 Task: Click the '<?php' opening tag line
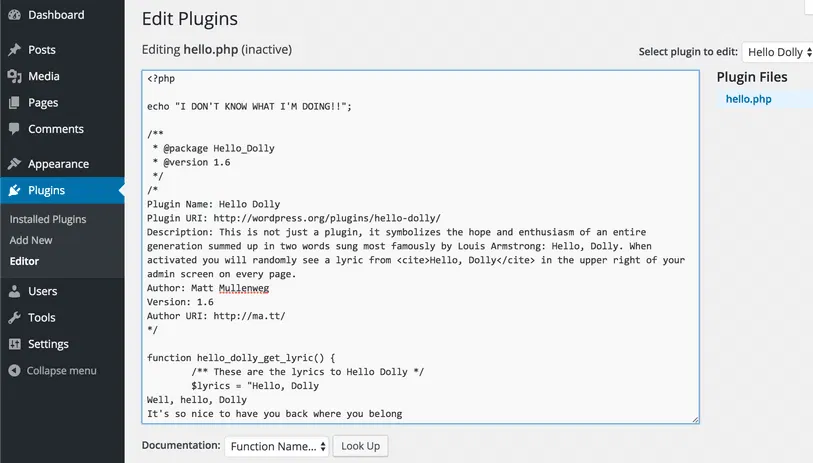point(161,79)
